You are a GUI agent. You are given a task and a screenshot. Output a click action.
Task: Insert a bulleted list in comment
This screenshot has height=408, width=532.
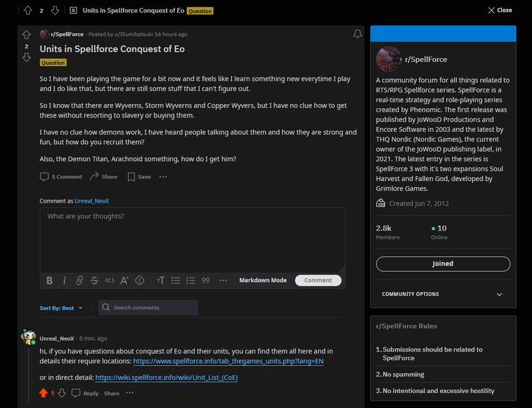(176, 280)
